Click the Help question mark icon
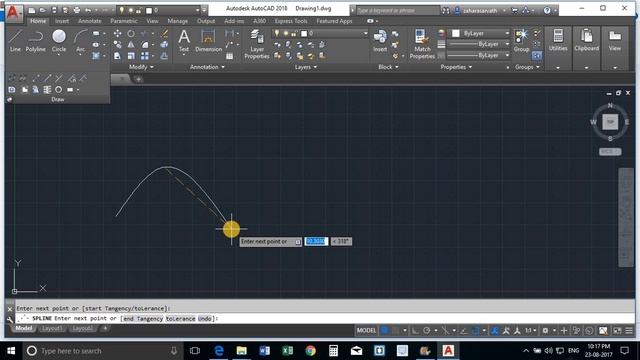This screenshot has width=640, height=360. coord(547,11)
